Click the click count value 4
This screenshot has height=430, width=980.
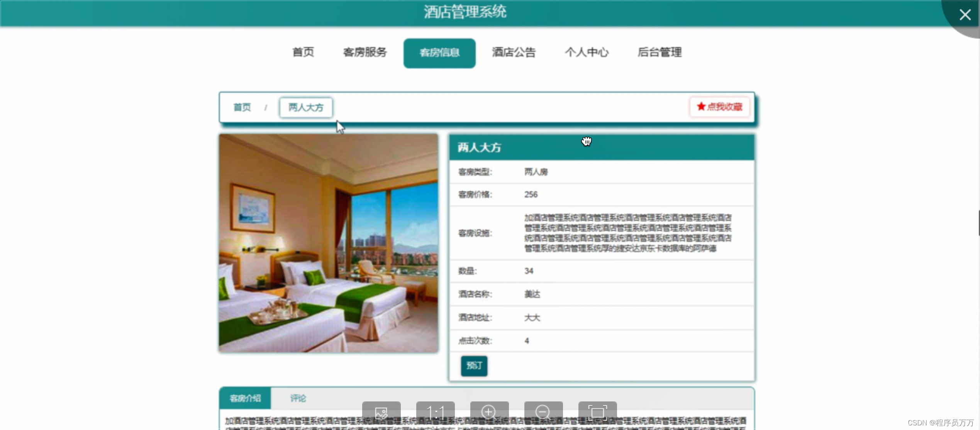click(x=527, y=341)
